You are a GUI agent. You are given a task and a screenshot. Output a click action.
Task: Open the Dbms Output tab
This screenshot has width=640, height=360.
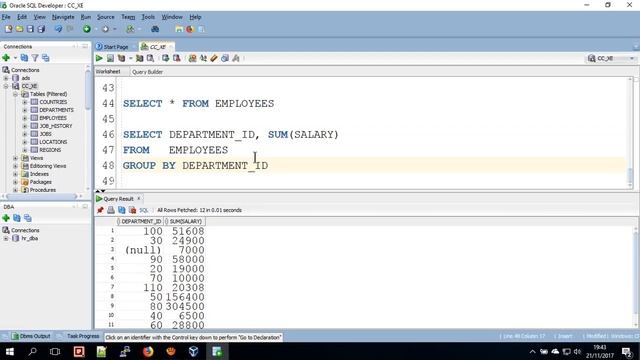31,336
